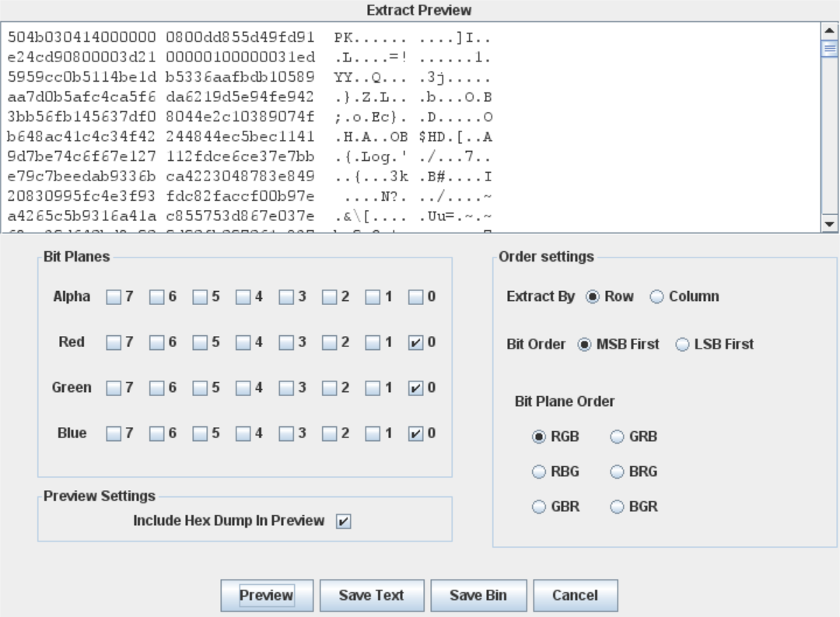
Task: Click hex line starting aa7d0b5afc4ca5f6
Action: 249,97
